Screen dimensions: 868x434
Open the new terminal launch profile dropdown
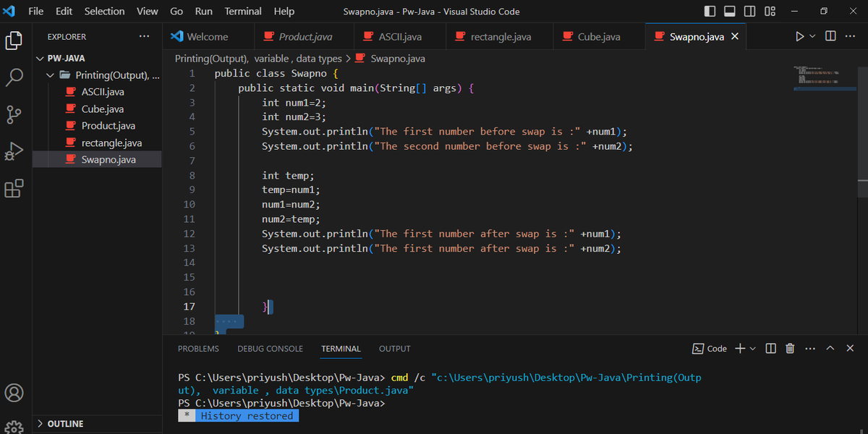tap(752, 349)
